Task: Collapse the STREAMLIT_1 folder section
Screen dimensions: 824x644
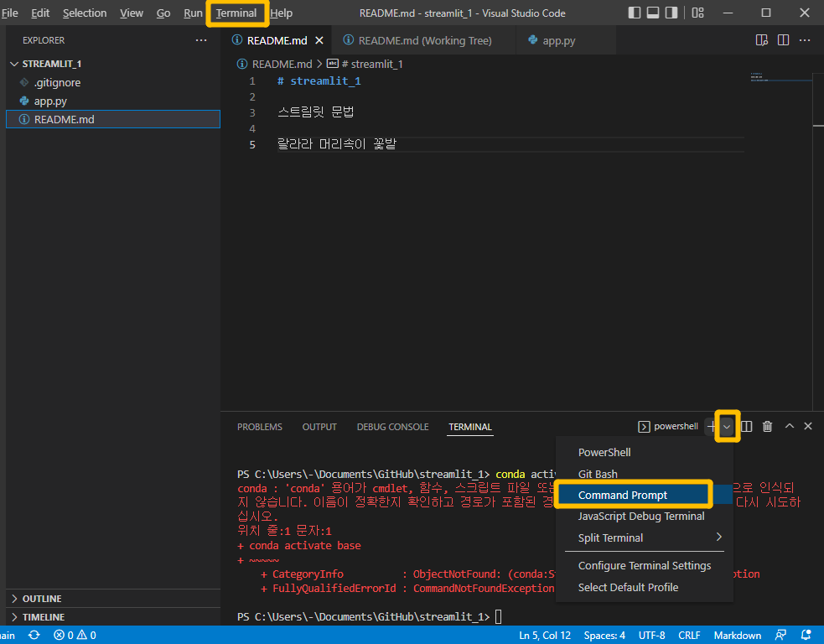Action: [x=113, y=64]
